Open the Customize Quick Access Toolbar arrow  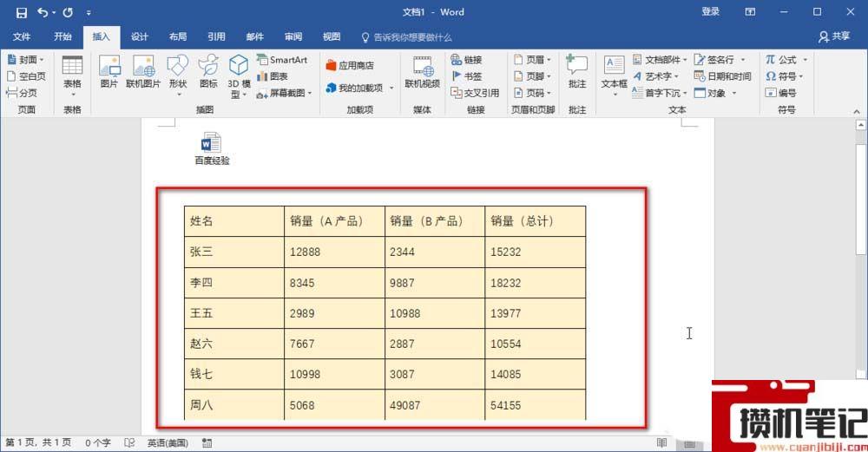[x=89, y=12]
